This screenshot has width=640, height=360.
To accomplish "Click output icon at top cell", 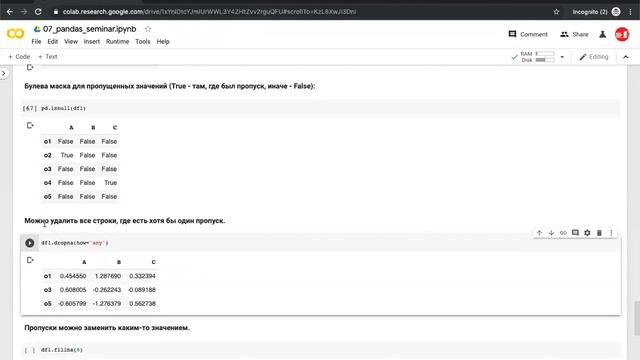I will click(30, 67).
